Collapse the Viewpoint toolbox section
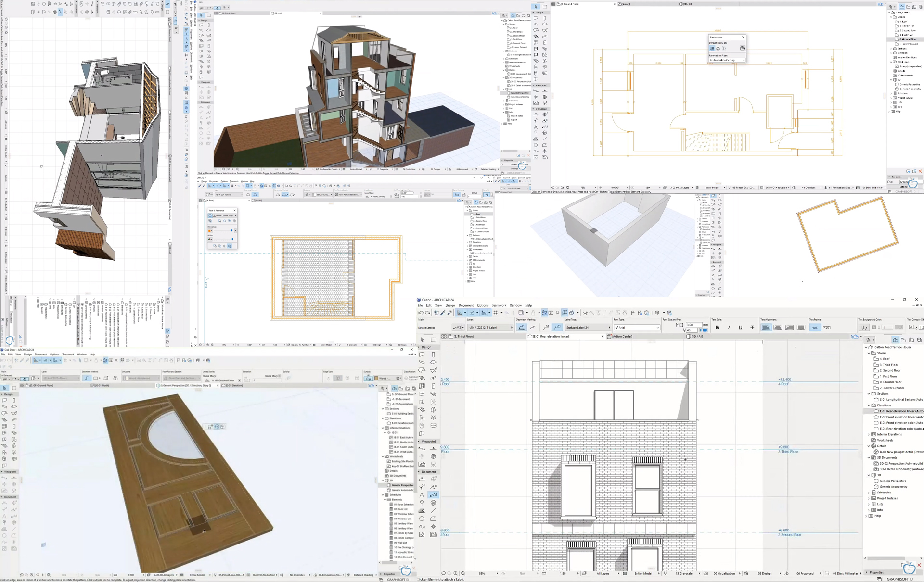This screenshot has height=582, width=924. [x=419, y=441]
